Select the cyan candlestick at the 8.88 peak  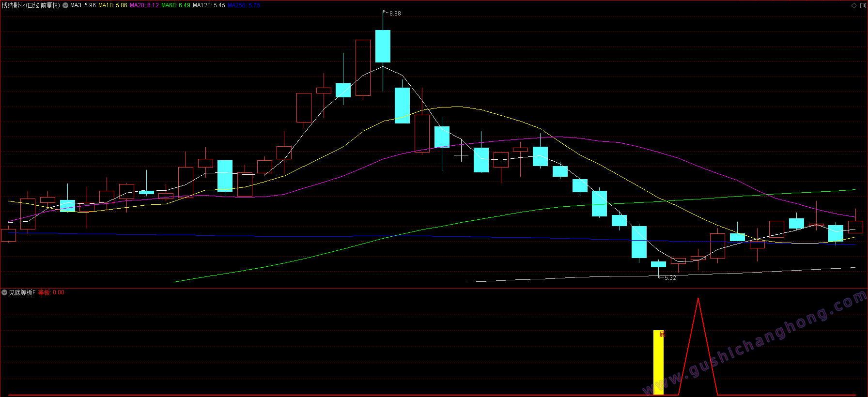pos(383,46)
